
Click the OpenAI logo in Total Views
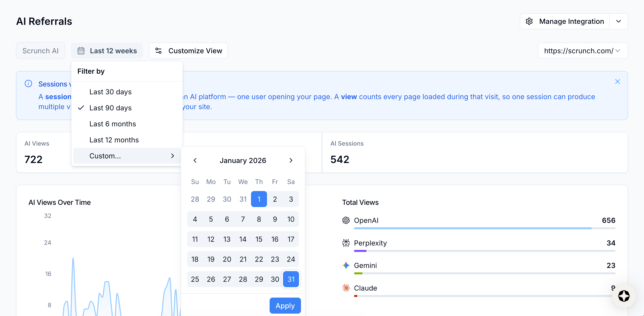pyautogui.click(x=346, y=220)
